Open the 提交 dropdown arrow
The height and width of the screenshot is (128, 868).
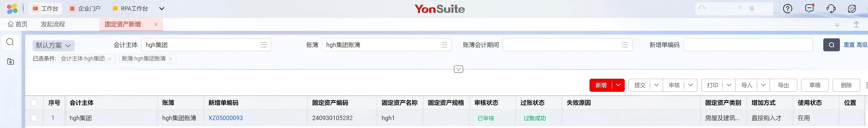coord(656,85)
